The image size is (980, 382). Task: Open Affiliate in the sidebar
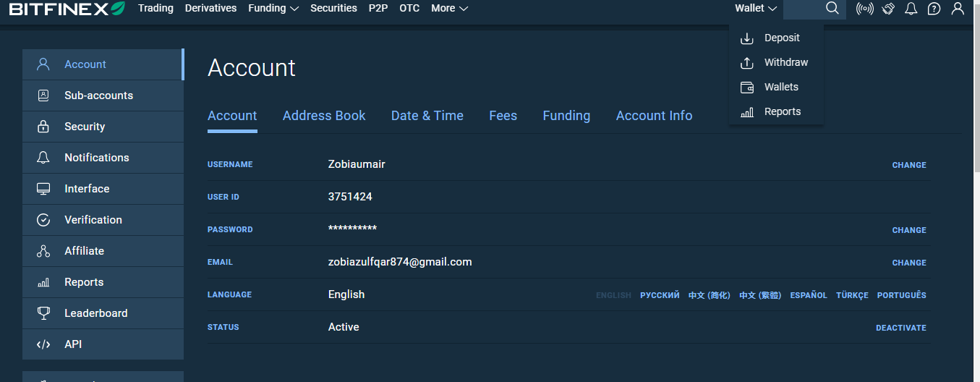pos(103,251)
